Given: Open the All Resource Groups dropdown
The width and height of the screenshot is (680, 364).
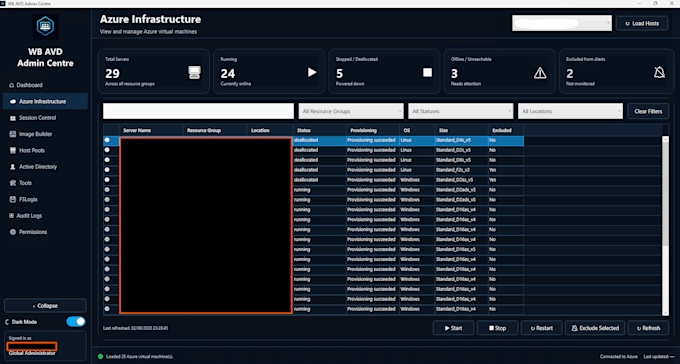Looking at the screenshot, I should [351, 111].
